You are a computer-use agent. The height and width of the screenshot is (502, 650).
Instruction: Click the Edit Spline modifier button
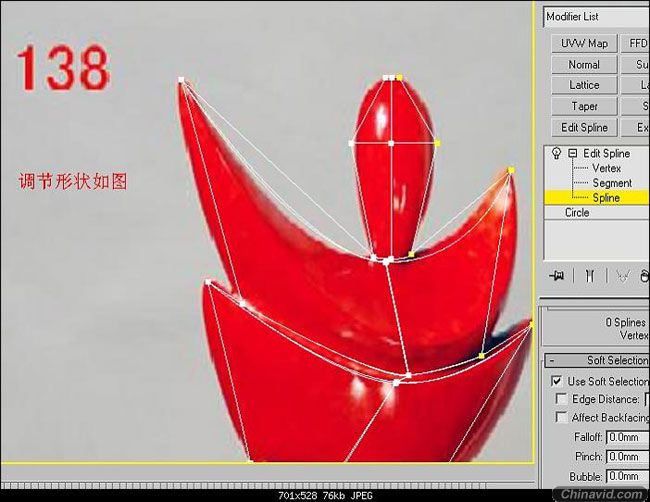pyautogui.click(x=584, y=128)
